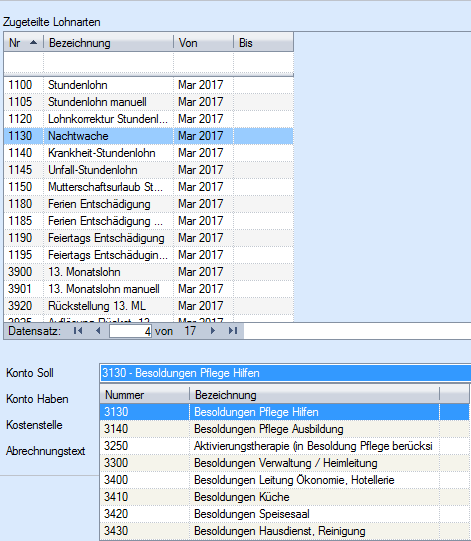
Task: Sort by Nr column ascending arrow
Action: pos(33,43)
